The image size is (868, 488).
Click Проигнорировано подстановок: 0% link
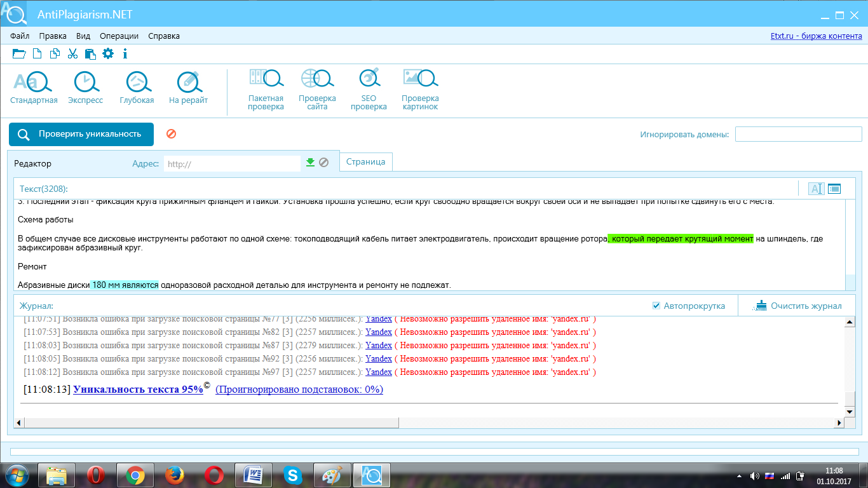pos(299,390)
